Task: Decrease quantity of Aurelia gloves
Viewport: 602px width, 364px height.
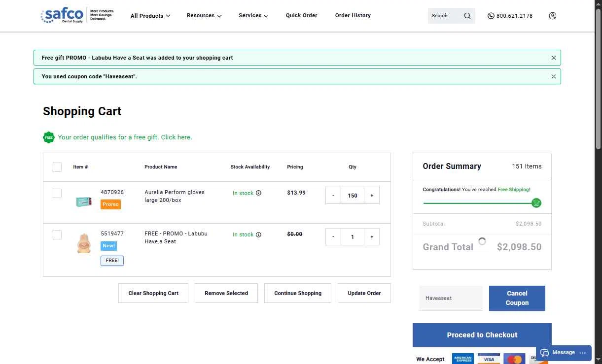Action: pyautogui.click(x=333, y=196)
